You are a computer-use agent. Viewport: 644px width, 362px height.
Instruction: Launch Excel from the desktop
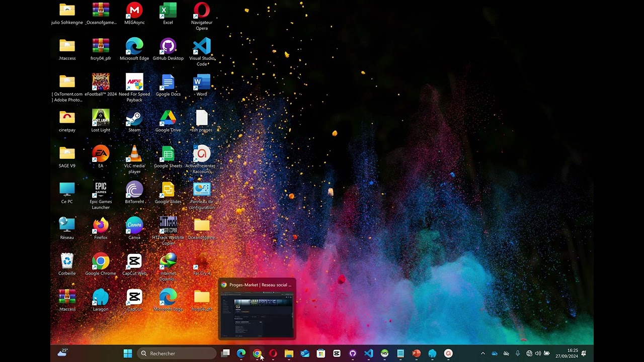[x=168, y=14]
